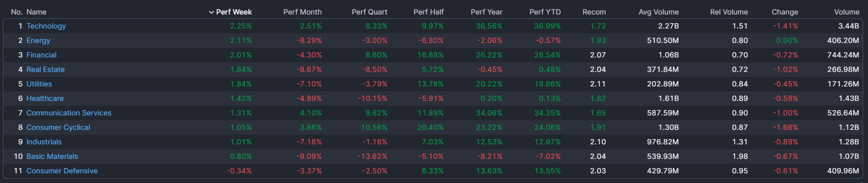
Task: Sort by Perf YTD column header
Action: pyautogui.click(x=545, y=12)
